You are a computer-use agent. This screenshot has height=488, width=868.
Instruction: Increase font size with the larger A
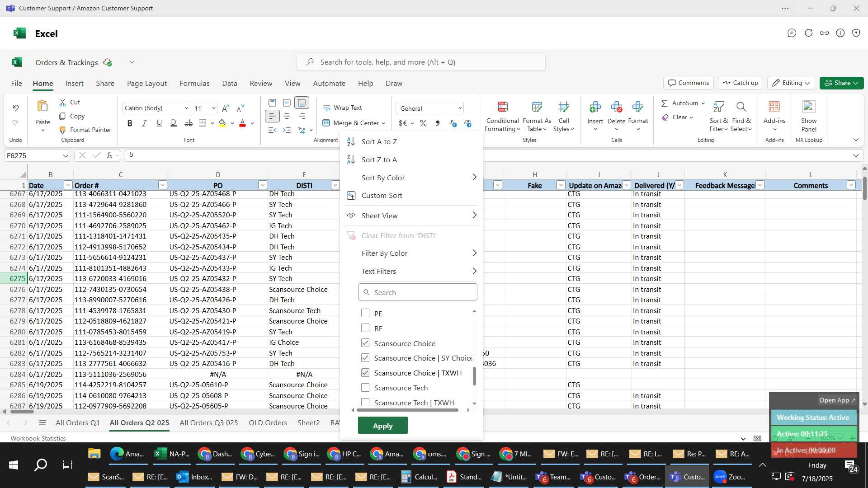226,108
